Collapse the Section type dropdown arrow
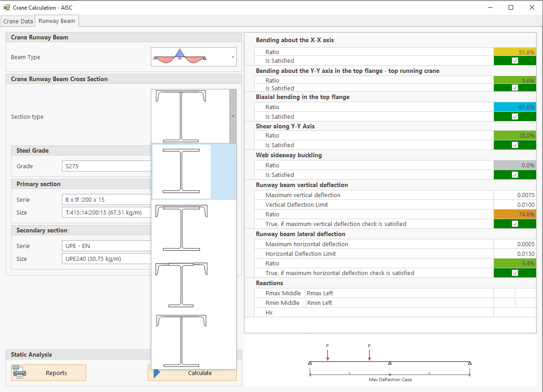The image size is (543, 392). tap(233, 116)
